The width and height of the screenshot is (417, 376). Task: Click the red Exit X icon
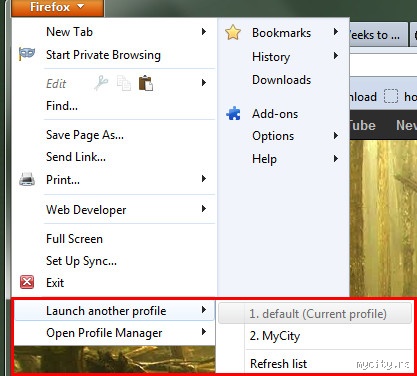pyautogui.click(x=27, y=282)
